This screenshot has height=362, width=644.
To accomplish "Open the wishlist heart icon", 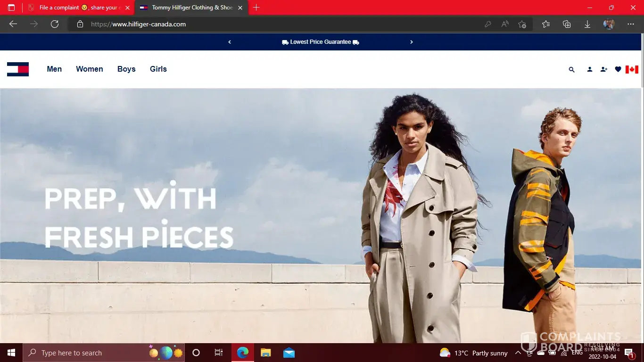I will click(x=618, y=69).
